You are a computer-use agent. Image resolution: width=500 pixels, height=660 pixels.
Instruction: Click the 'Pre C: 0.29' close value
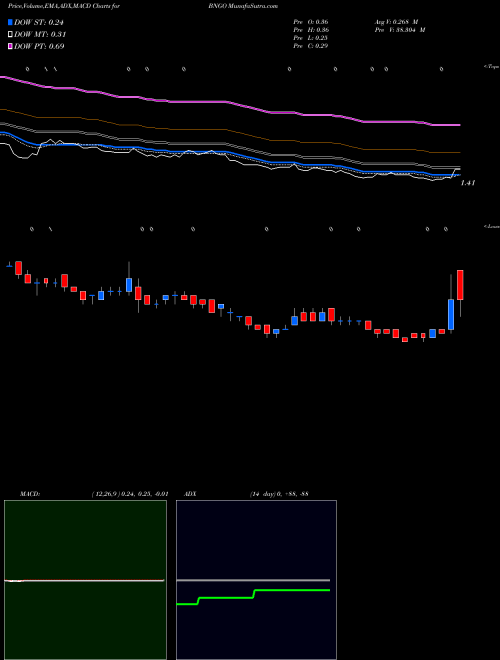coord(311,46)
